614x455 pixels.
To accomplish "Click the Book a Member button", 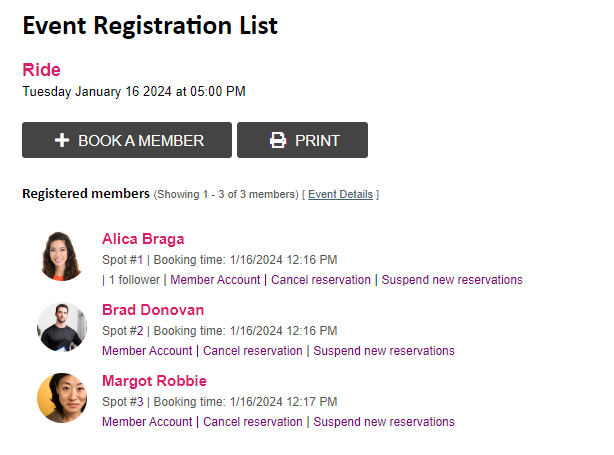I will coord(127,140).
